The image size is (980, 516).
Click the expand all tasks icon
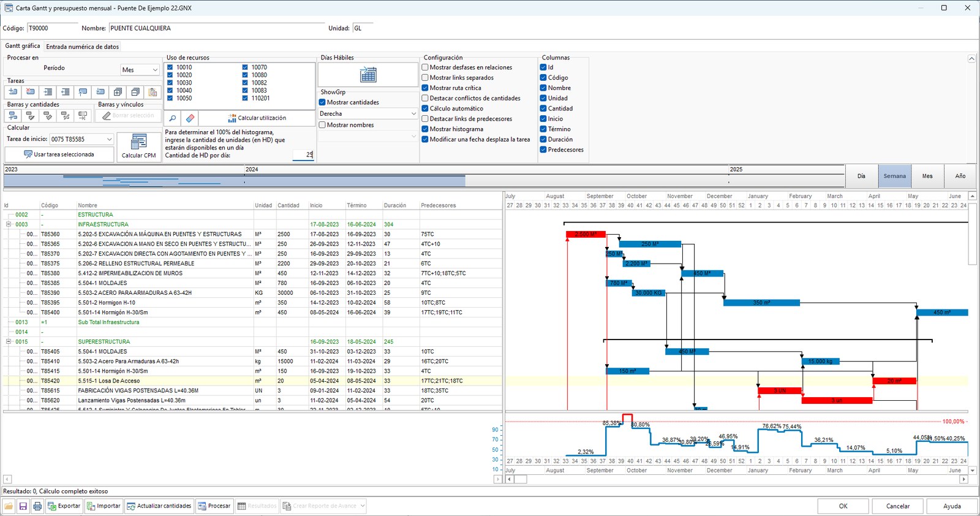point(118,92)
